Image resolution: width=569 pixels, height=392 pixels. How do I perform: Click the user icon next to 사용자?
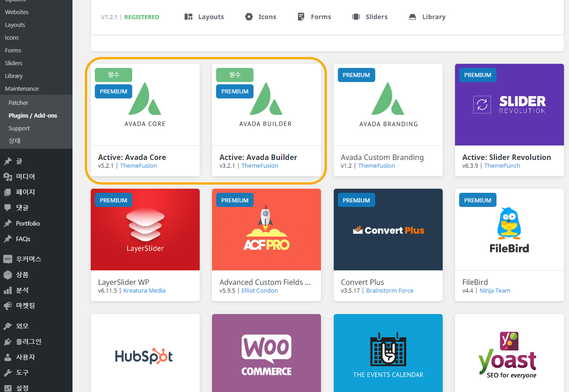pos(8,357)
